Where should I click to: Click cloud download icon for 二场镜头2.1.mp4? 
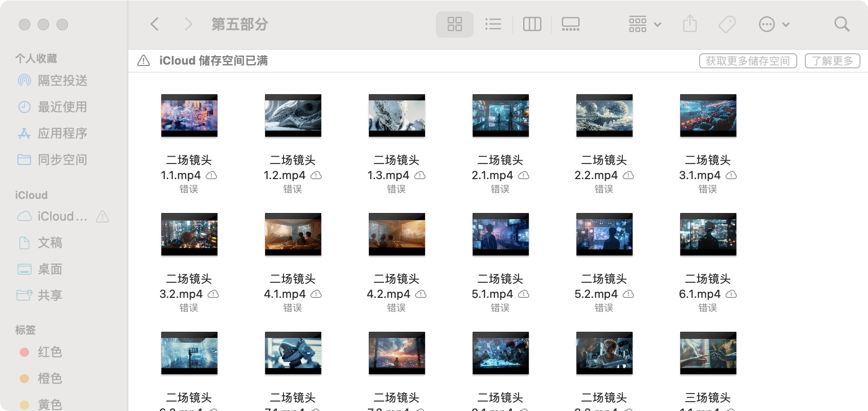[524, 175]
